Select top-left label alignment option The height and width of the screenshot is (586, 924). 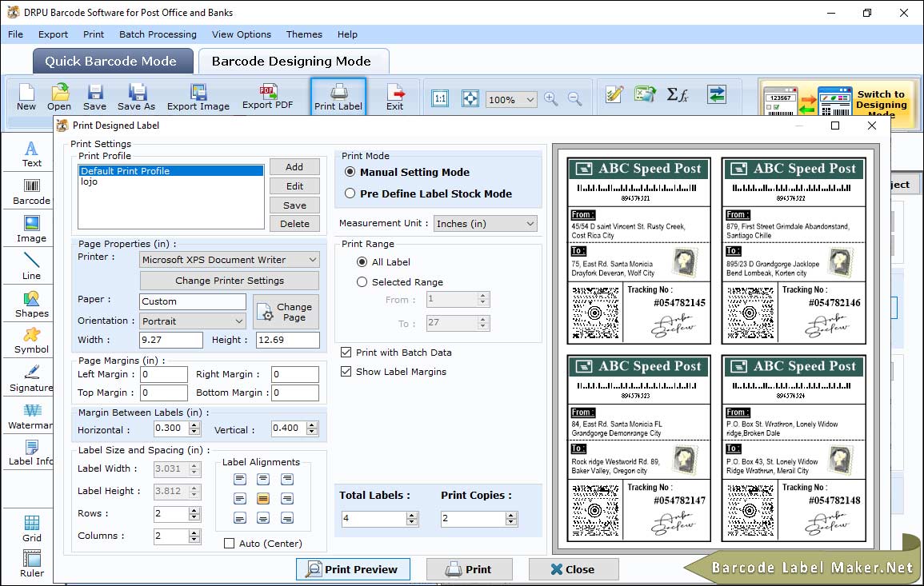coord(239,479)
